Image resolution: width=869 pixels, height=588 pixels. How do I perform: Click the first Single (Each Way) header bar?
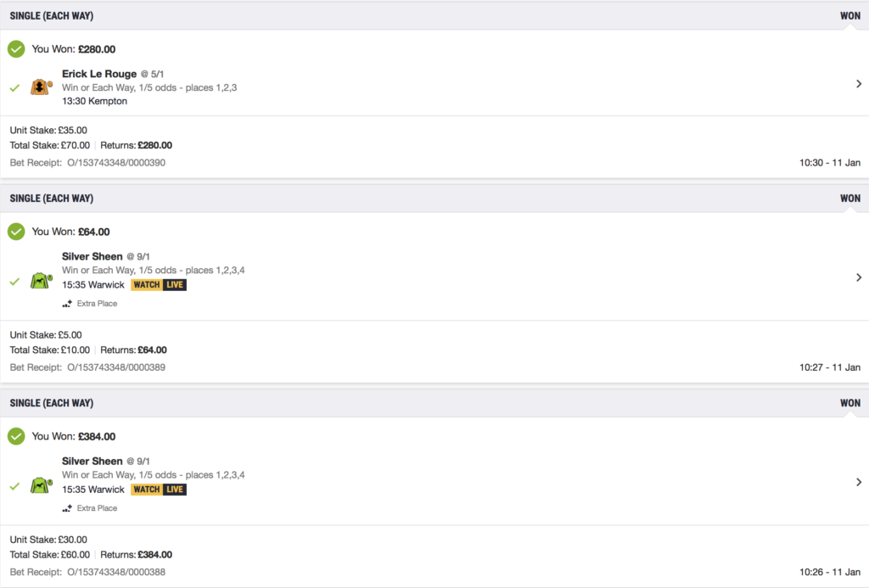coord(434,15)
